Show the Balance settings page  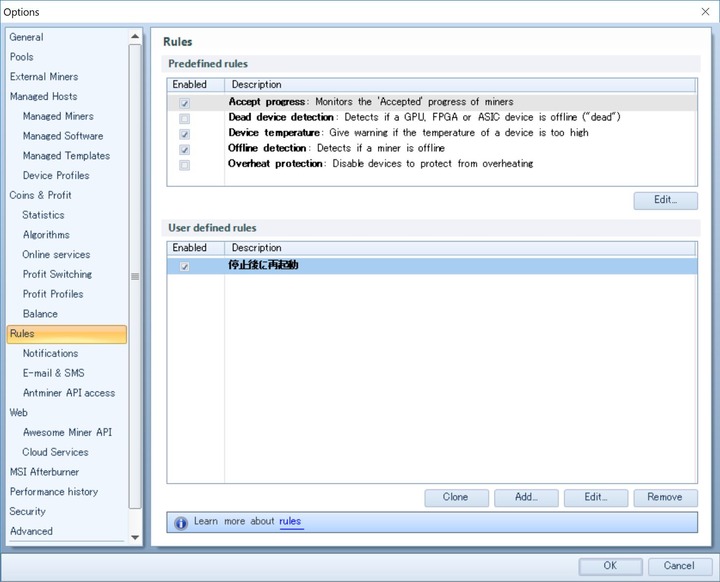coord(40,314)
